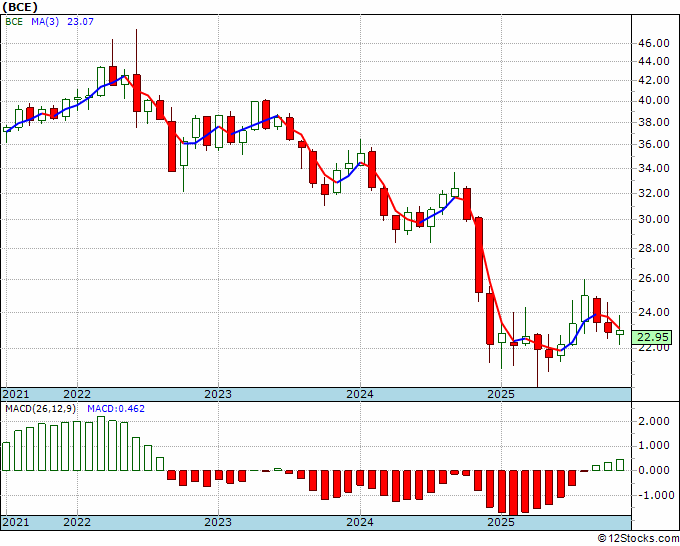Click the 0.000 MACD axis label

tap(654, 471)
